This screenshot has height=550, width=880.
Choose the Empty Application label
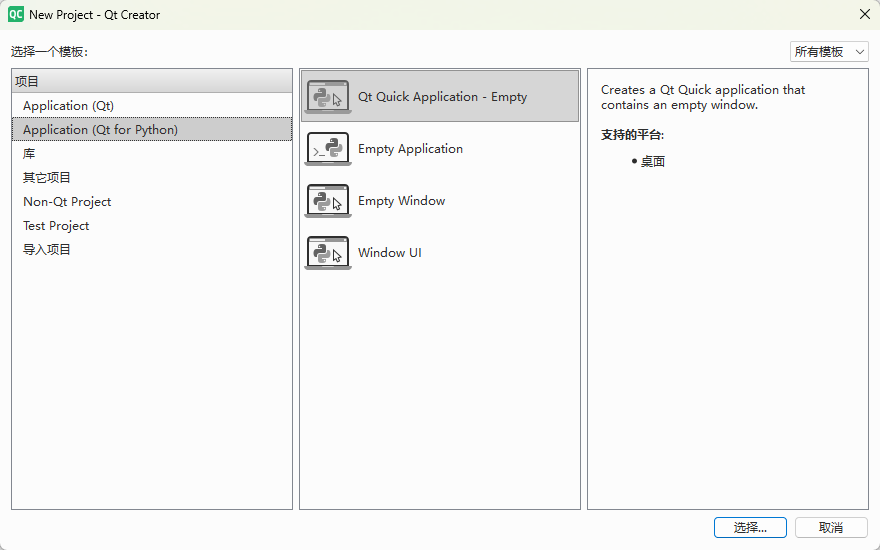click(410, 149)
